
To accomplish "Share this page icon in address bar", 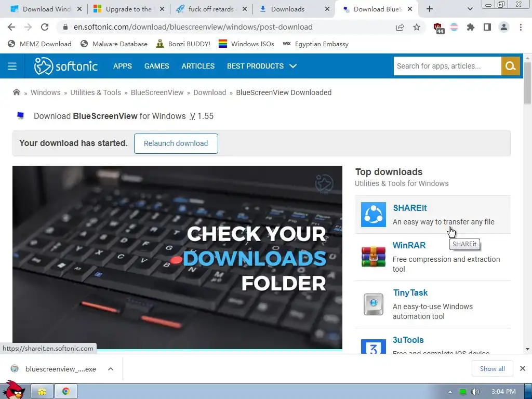I will (x=400, y=27).
